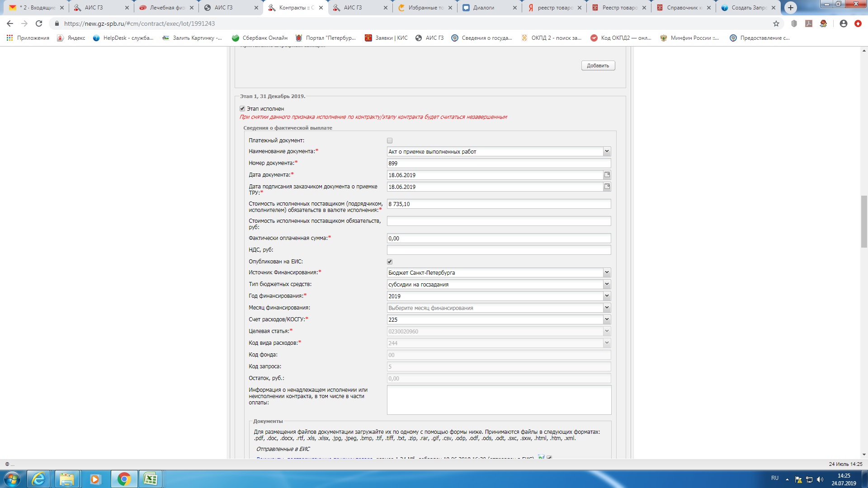Viewport: 868px width, 488px height.
Task: Expand Тип бюджетных средств dropdown
Action: (x=607, y=284)
